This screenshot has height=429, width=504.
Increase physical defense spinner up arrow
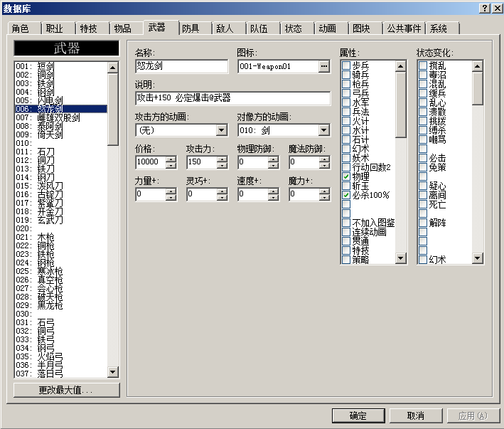coord(274,159)
